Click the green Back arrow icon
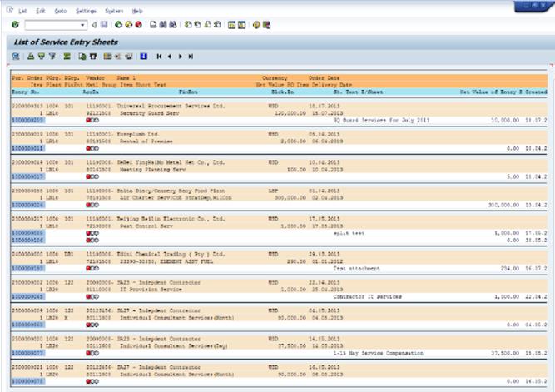The width and height of the screenshot is (555, 392). (x=118, y=26)
